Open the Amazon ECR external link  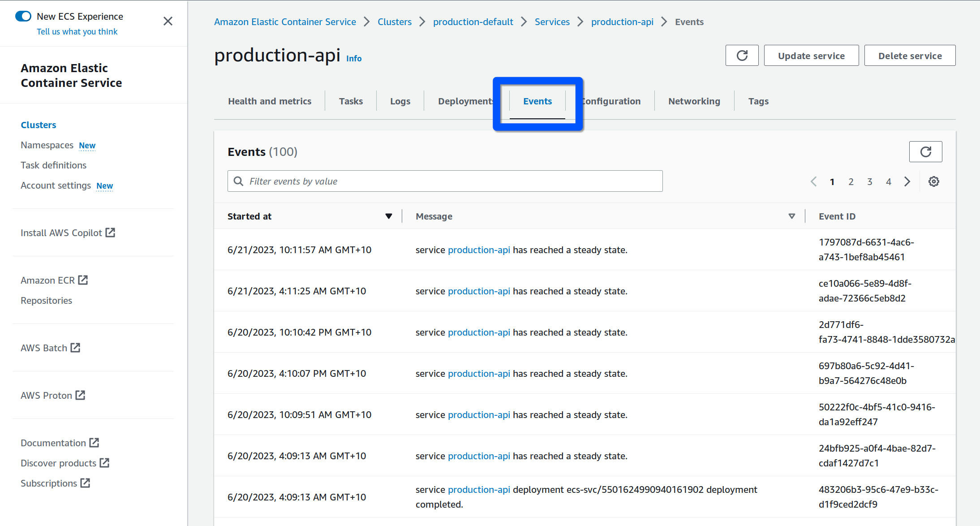coord(54,280)
